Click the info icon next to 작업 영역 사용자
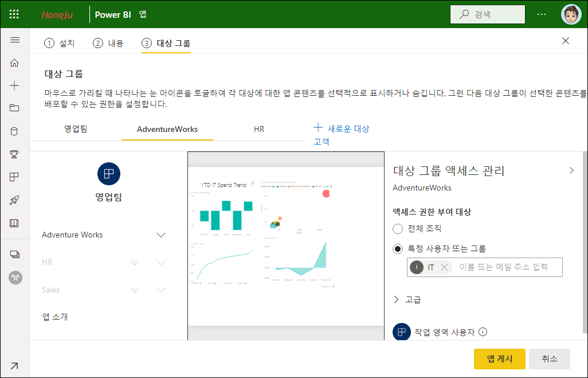 (x=483, y=332)
